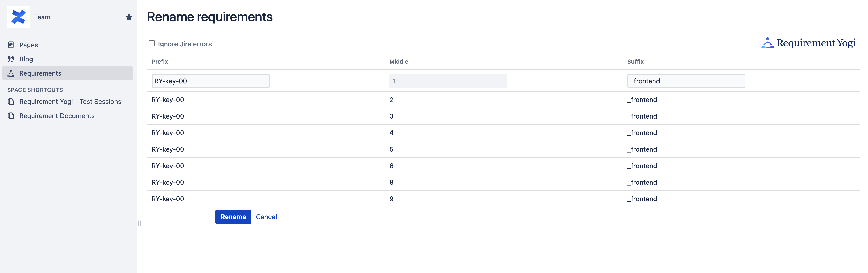Open the Requirement Documents shortcut
The image size is (868, 273).
point(57,116)
